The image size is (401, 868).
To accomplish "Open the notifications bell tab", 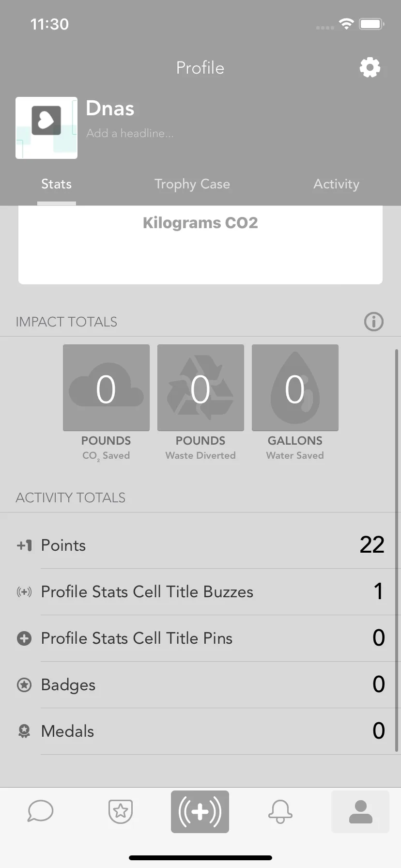I will 280,811.
